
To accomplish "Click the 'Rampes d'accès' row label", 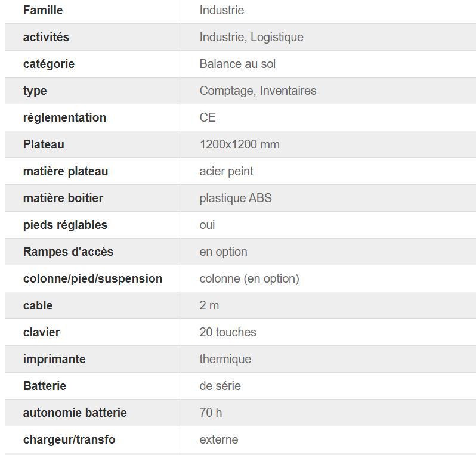I will (68, 252).
